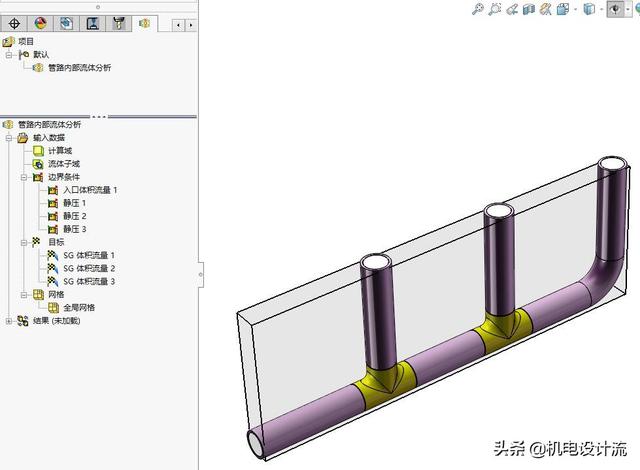Viewport: 640px width, 470px height.
Task: Click the 计算域 computational domain icon
Action: coord(38,151)
